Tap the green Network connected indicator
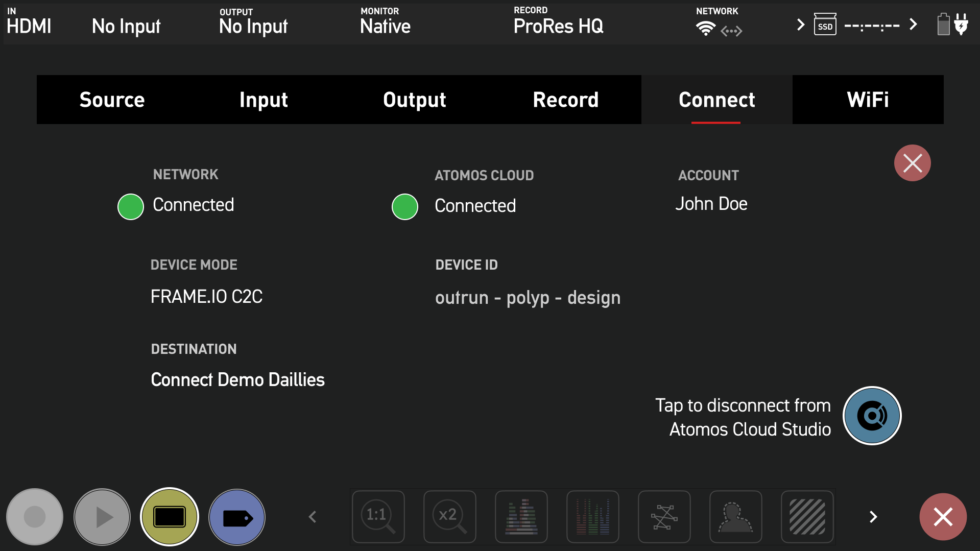This screenshot has height=551, width=980. (131, 207)
